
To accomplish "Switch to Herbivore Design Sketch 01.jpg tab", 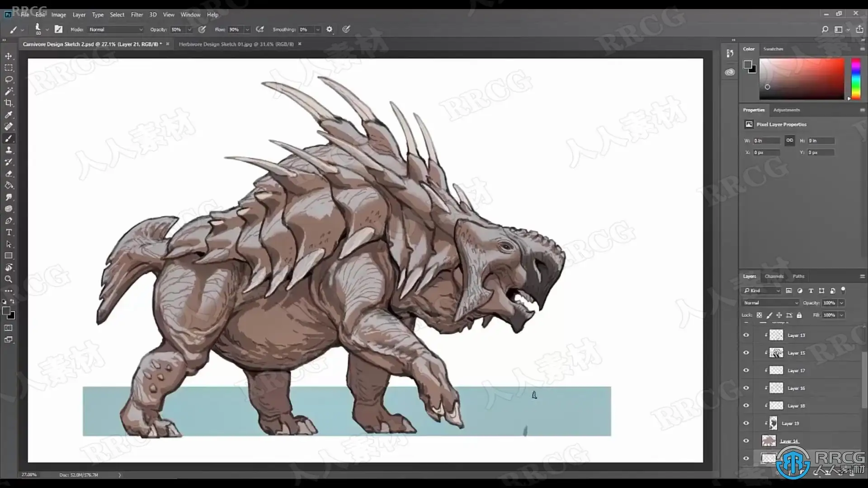I will 236,44.
